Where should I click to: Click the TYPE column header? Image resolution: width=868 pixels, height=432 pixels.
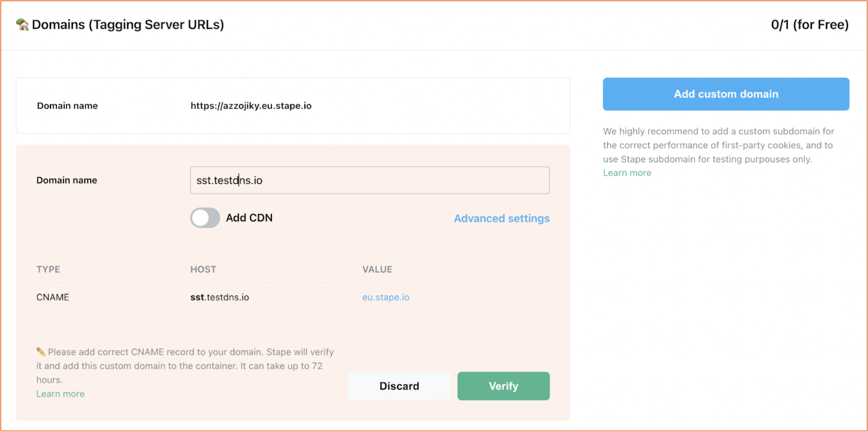point(48,269)
